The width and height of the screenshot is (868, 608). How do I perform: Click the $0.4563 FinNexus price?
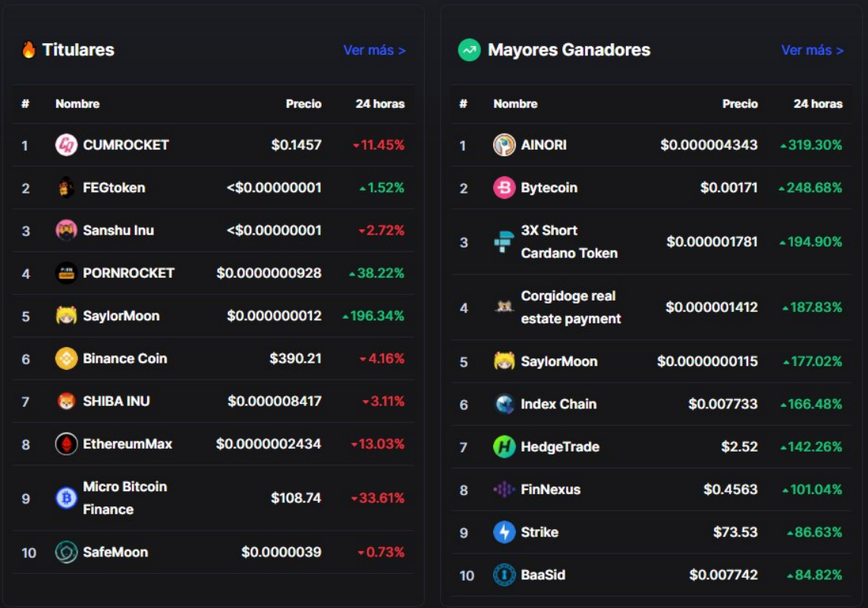[731, 490]
